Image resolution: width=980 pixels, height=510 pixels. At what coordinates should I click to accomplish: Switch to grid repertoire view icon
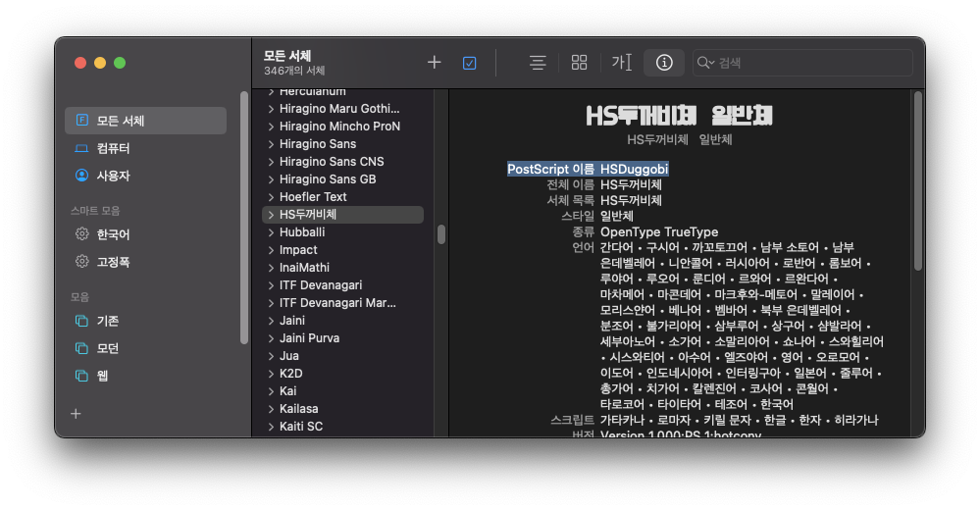pyautogui.click(x=580, y=63)
